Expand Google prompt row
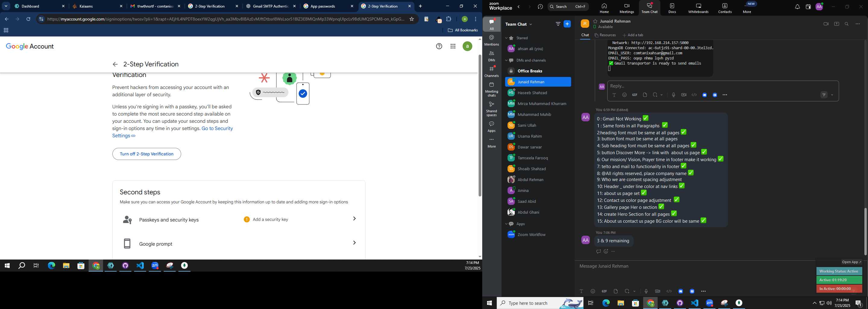This screenshot has width=868, height=309. point(239,244)
